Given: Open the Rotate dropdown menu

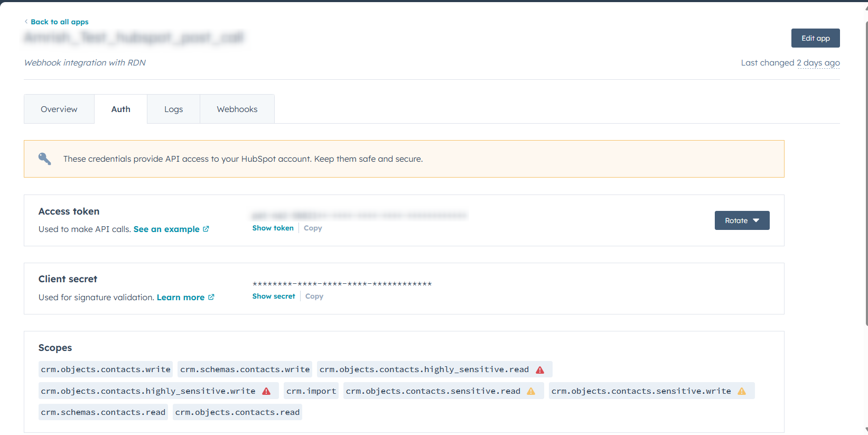Looking at the screenshot, I should click(742, 220).
